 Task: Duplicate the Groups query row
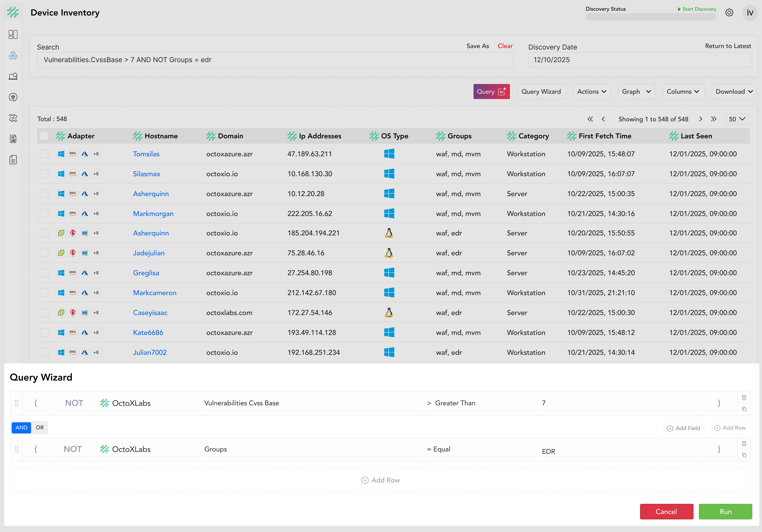pos(744,455)
